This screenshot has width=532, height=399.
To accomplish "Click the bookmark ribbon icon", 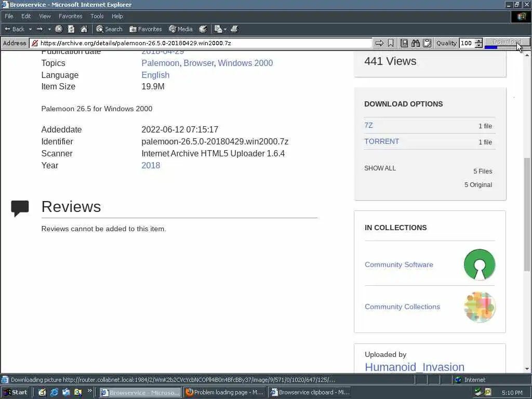I will pos(391,43).
